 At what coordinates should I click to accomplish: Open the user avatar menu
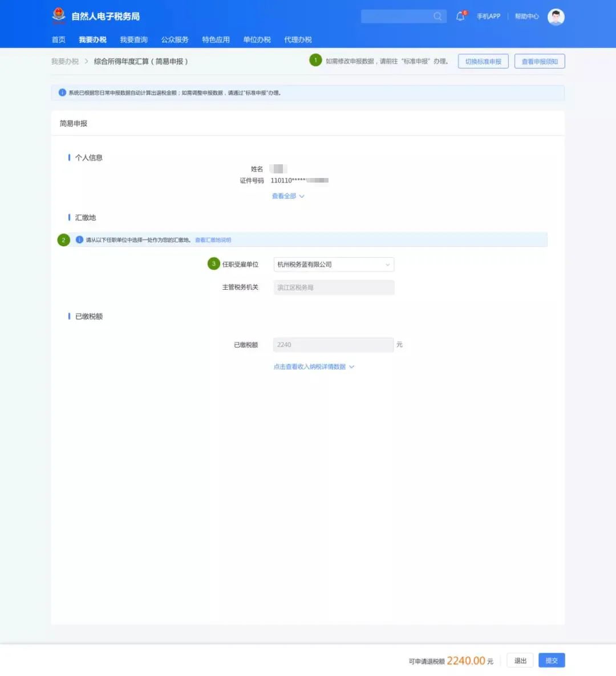click(556, 17)
